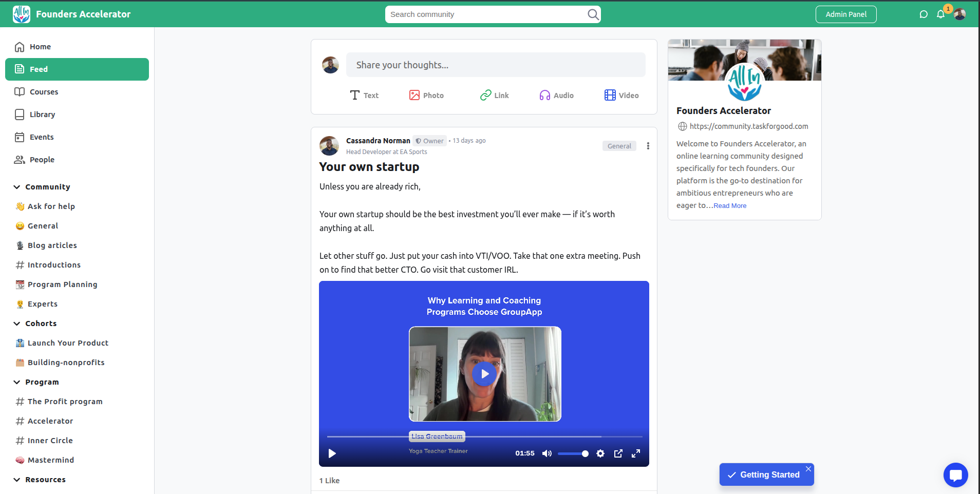
Task: Click the center play button on video
Action: (x=484, y=374)
